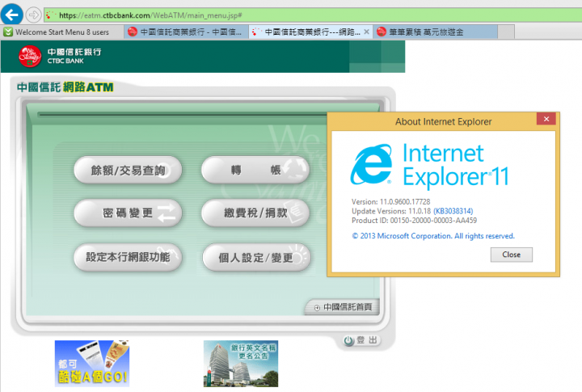Open 銀行英文名稱更名公告 banner
The height and width of the screenshot is (392, 582).
241,364
